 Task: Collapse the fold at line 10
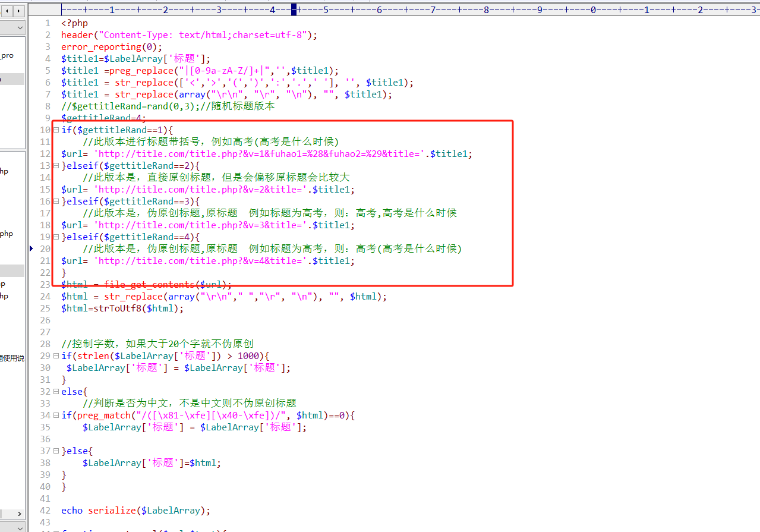(56, 130)
